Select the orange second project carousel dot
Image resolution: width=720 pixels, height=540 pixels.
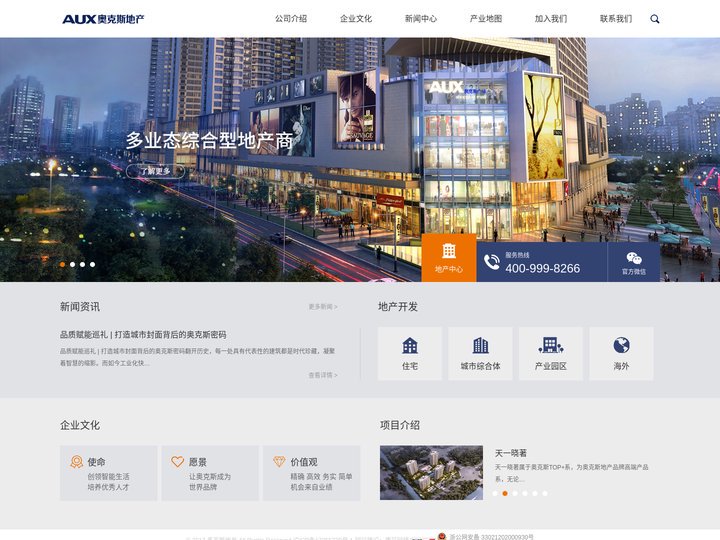[x=505, y=493]
